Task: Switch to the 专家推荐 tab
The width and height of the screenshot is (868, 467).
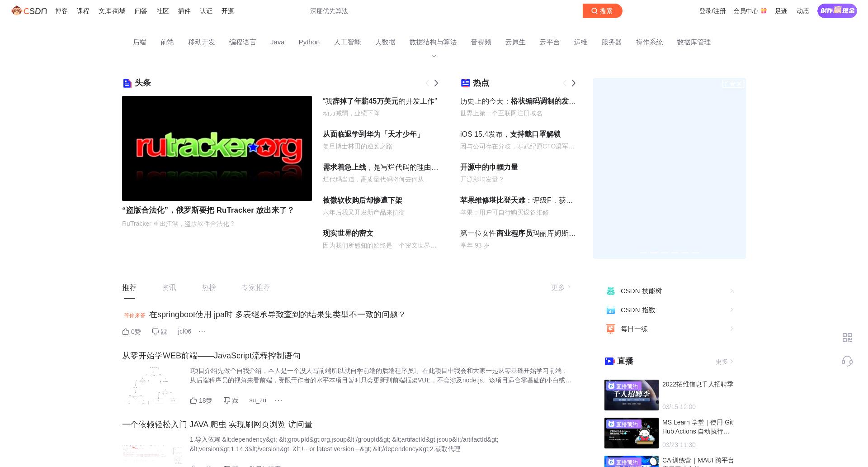Action: click(256, 288)
